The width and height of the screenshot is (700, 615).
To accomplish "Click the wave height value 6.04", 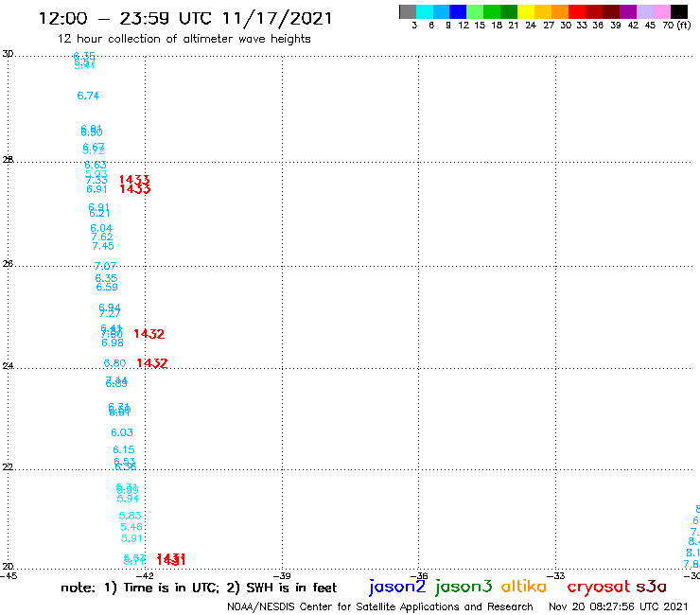I will (101, 228).
